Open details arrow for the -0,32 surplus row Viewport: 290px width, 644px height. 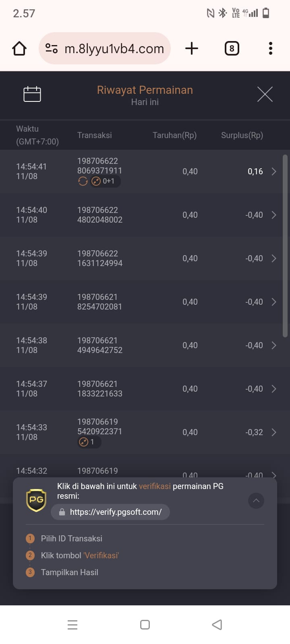(x=274, y=432)
